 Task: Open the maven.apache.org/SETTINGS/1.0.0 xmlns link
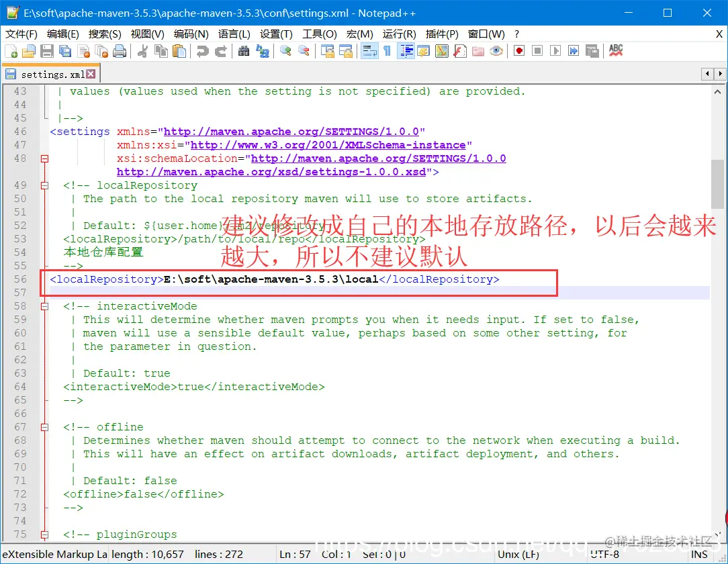[x=291, y=132]
